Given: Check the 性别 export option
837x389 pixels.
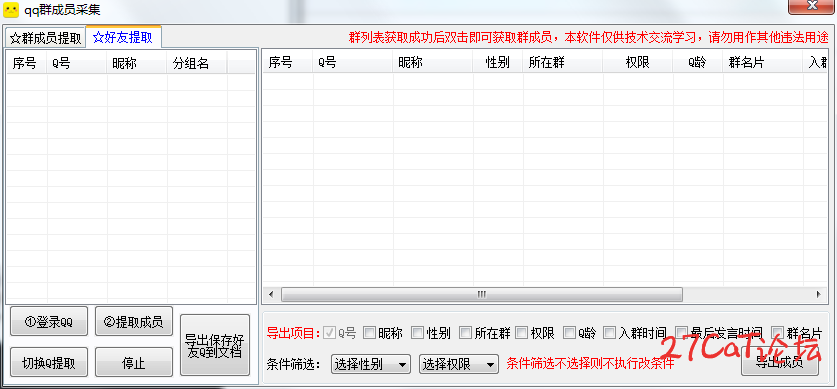Looking at the screenshot, I should (x=417, y=333).
